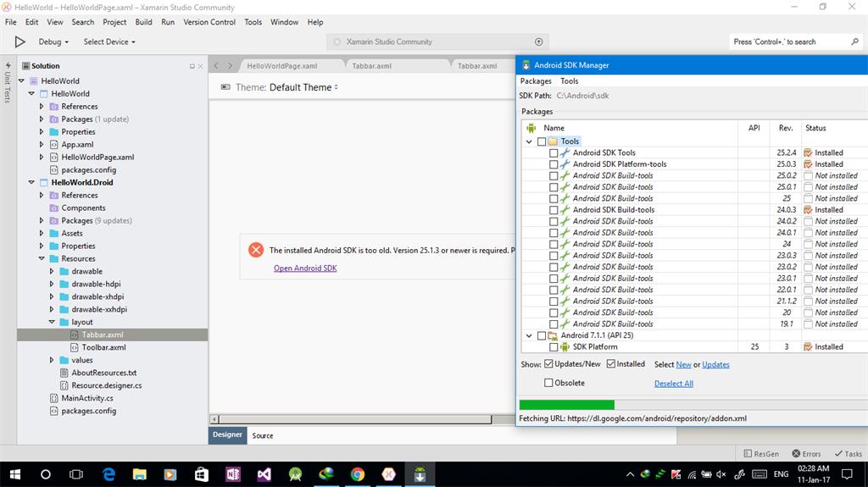The image size is (868, 487).
Task: Enable the Obsolete checkbox
Action: (548, 383)
